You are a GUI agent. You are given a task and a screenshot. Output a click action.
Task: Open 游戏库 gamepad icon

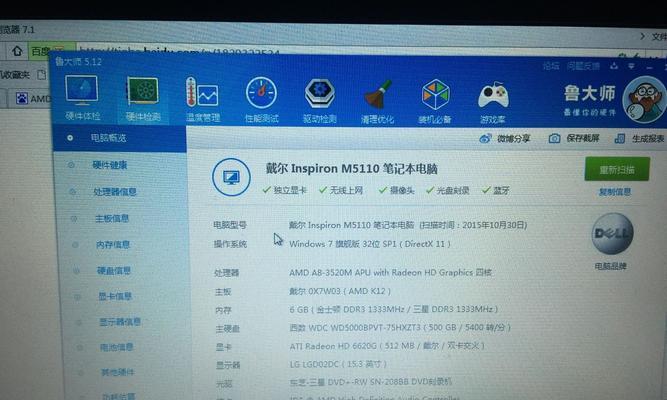(x=493, y=102)
